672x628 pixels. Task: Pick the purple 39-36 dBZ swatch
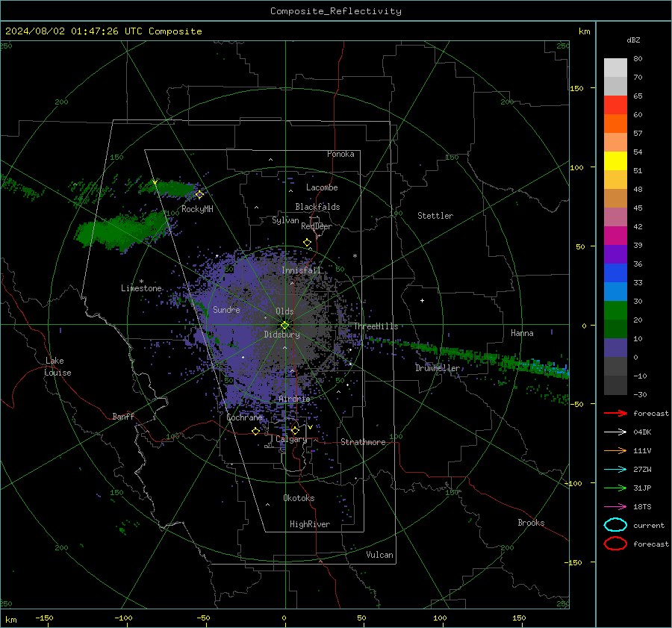click(615, 254)
